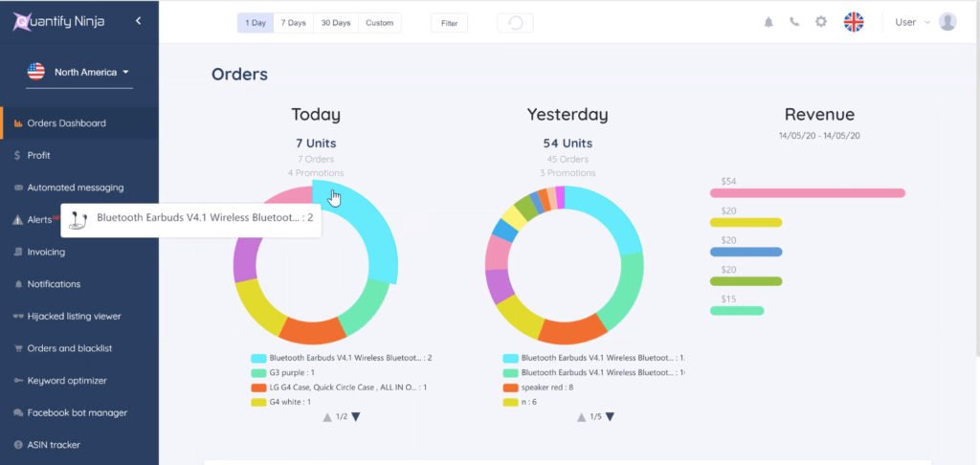The height and width of the screenshot is (465, 980).
Task: Toggle Yesterday legend speaker red entry
Action: pos(538,387)
